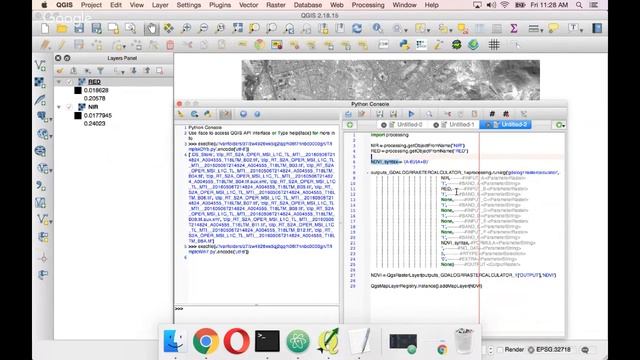Open Google Chrome from the Dock
Viewport: 640px width, 360px height.
coord(206,341)
